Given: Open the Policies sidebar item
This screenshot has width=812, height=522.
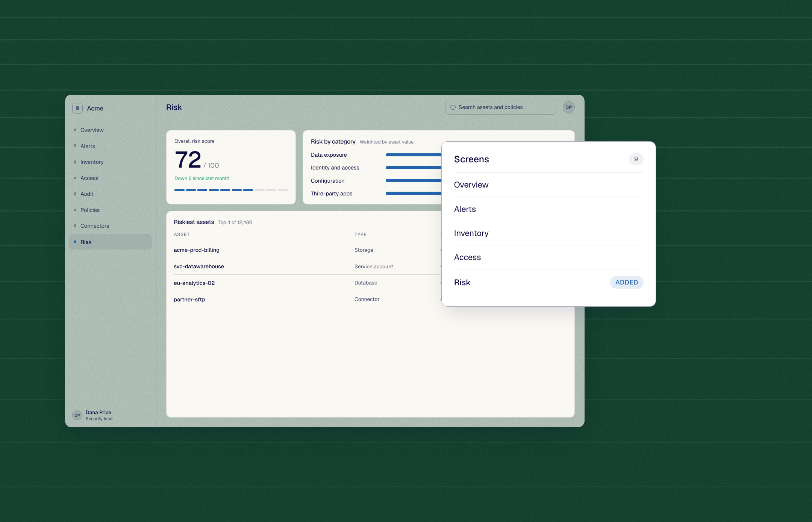Looking at the screenshot, I should pos(111,210).
